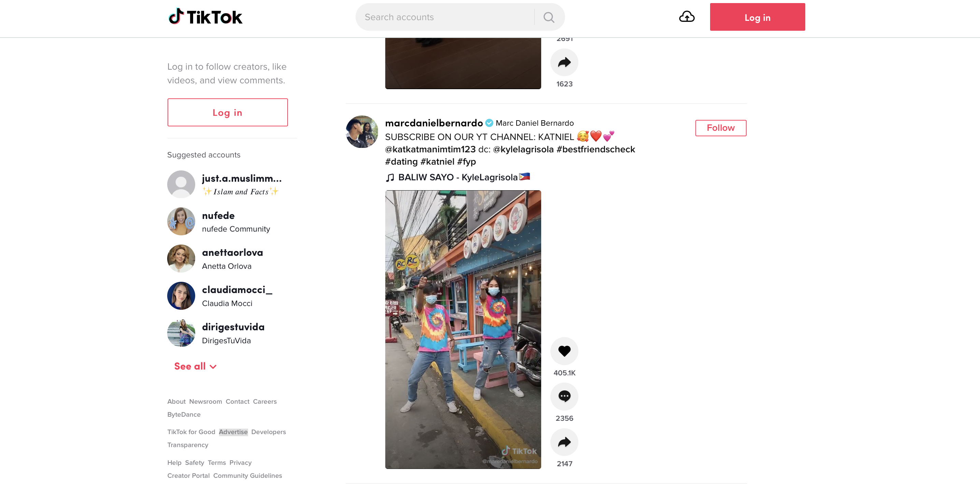Screen dimensions: 980x485
Task: Expand suggested accounts with See all
Action: (x=195, y=366)
